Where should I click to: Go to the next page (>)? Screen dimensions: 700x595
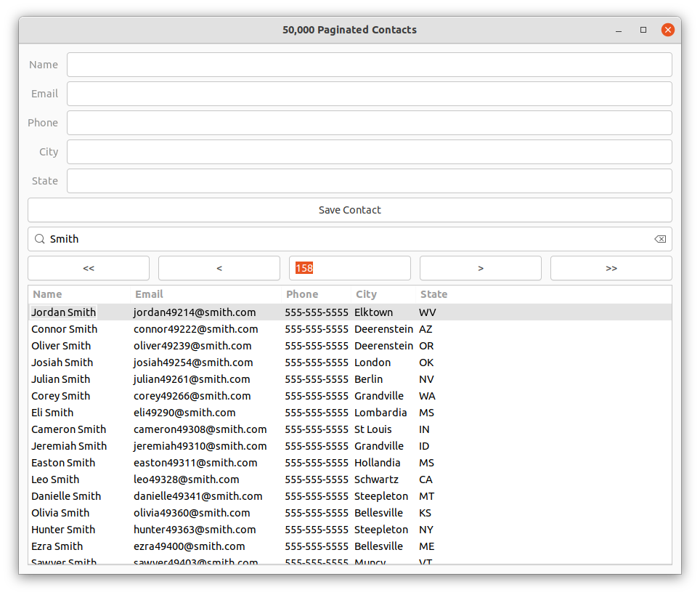(481, 268)
